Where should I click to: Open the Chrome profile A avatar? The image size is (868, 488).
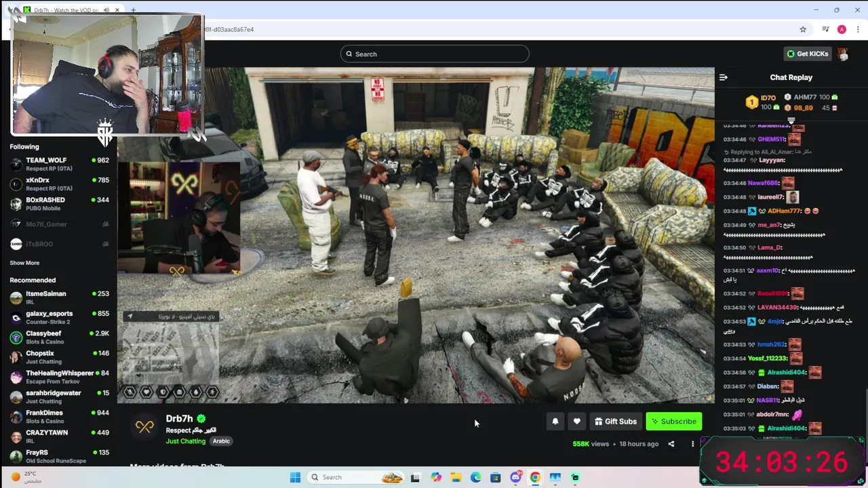pyautogui.click(x=842, y=30)
